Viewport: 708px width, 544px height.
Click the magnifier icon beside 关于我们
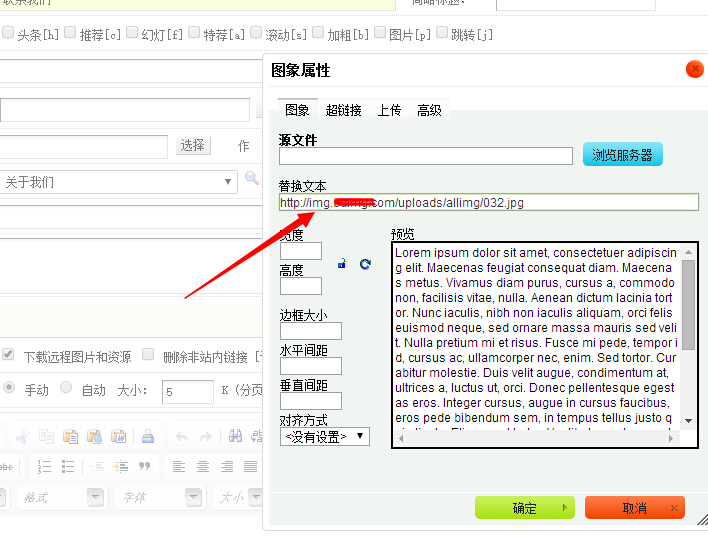[x=252, y=178]
